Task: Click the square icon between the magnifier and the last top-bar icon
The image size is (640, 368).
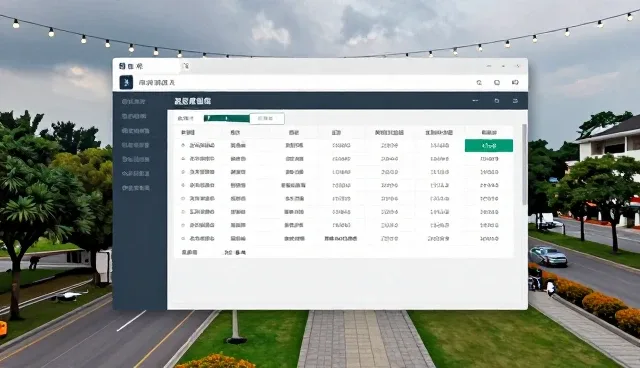Action: [x=497, y=82]
